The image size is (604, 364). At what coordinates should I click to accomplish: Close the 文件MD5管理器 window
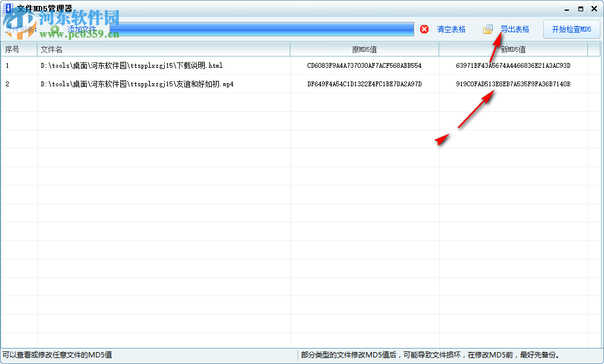594,9
